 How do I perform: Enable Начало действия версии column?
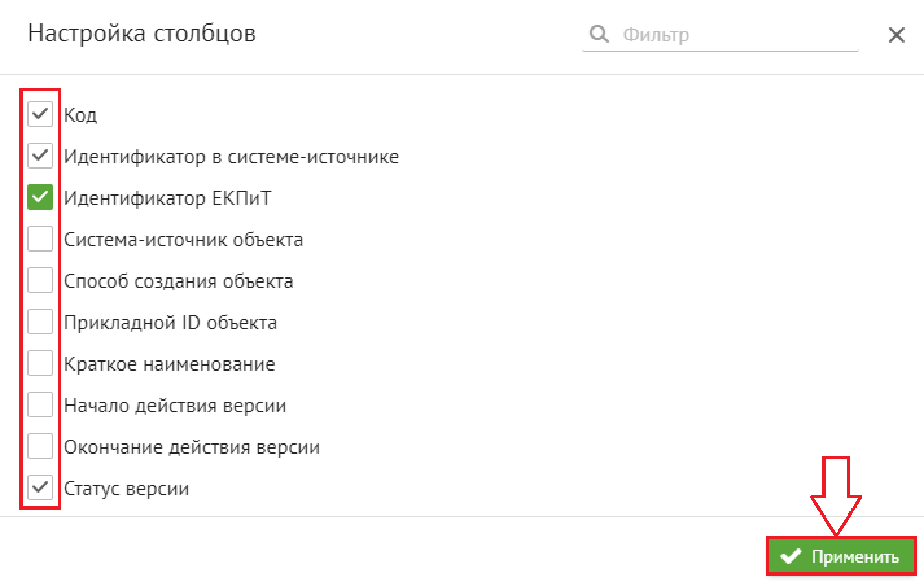pos(40,405)
